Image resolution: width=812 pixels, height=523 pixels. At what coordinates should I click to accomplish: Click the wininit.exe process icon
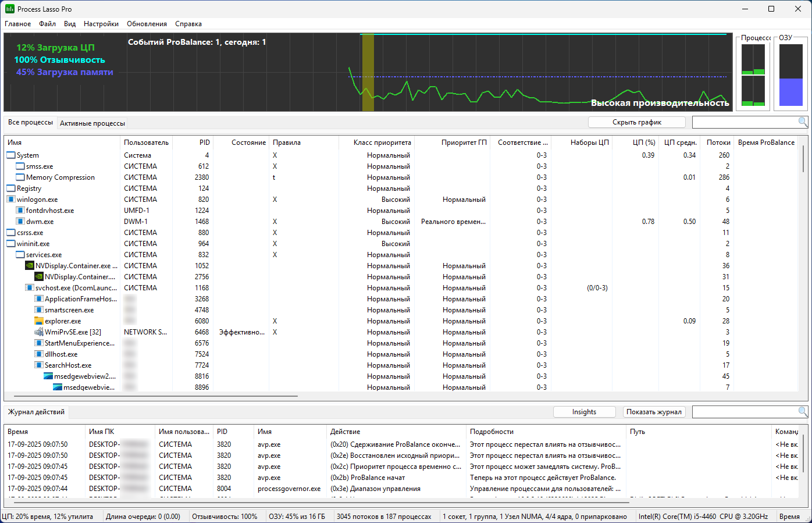point(11,244)
